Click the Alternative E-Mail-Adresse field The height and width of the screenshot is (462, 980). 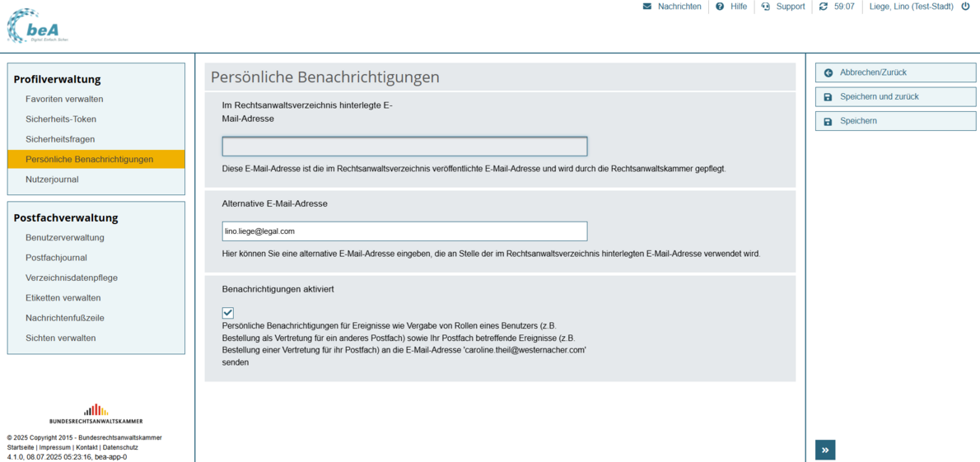click(404, 231)
